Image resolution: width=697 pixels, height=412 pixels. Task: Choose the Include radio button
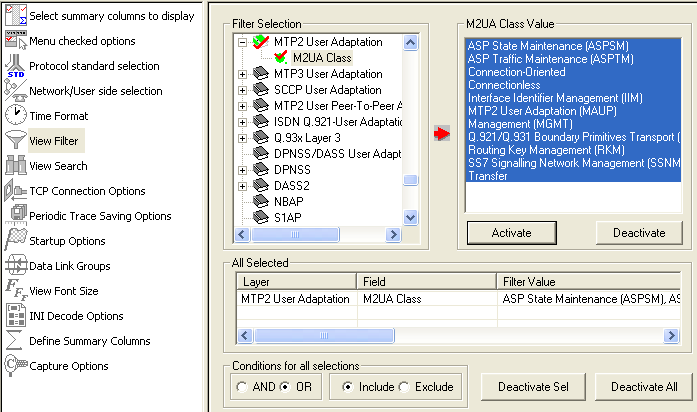[347, 387]
